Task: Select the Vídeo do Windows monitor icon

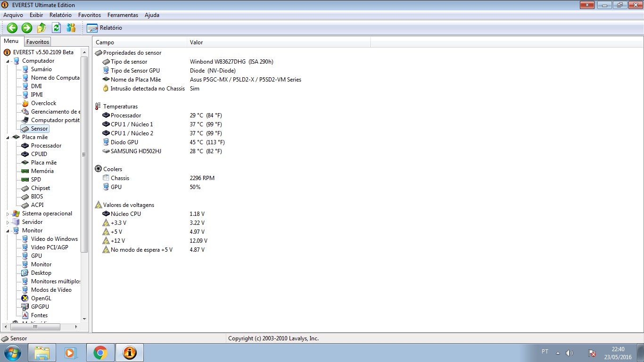Action: click(x=25, y=239)
